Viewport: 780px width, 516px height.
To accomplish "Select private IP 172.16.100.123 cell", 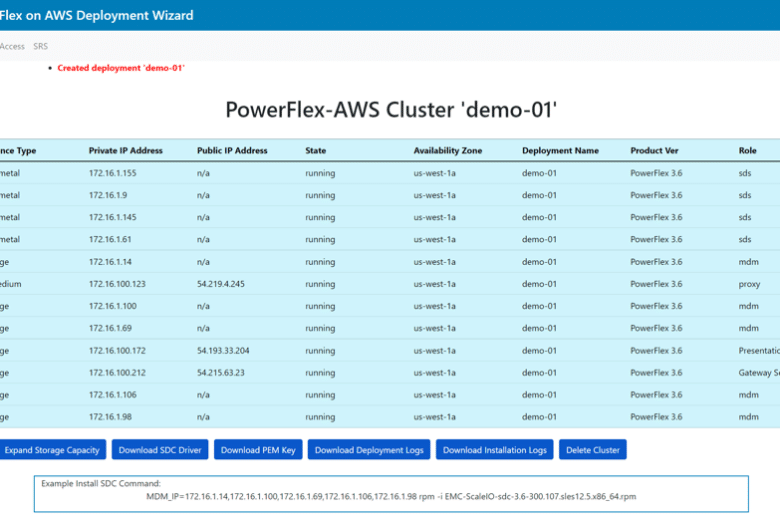I will (117, 284).
